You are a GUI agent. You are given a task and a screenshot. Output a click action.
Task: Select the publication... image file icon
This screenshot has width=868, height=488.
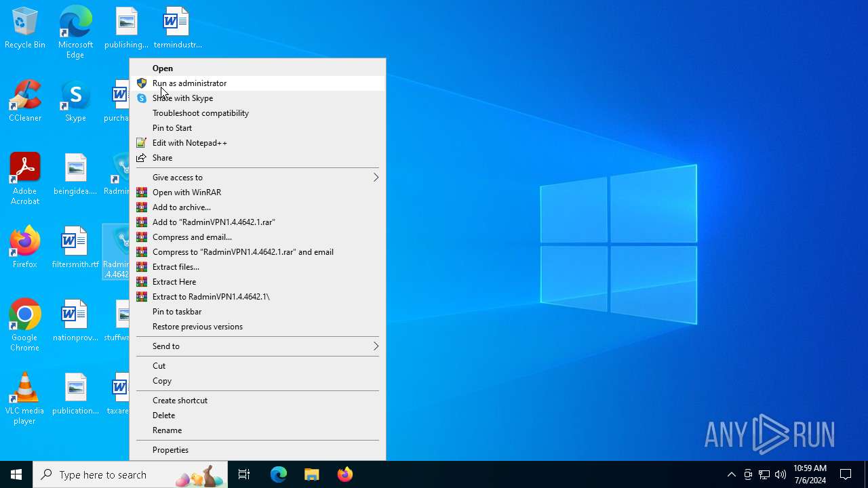click(x=75, y=394)
